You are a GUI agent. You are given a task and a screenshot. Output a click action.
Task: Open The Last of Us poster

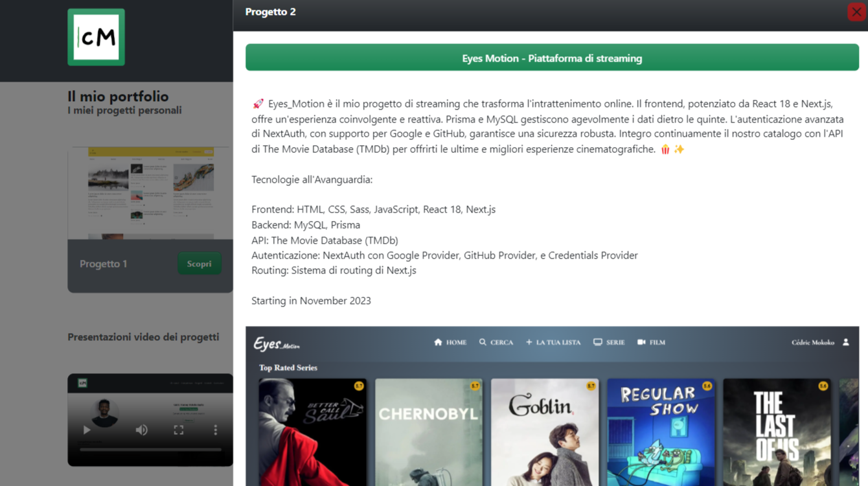click(777, 432)
